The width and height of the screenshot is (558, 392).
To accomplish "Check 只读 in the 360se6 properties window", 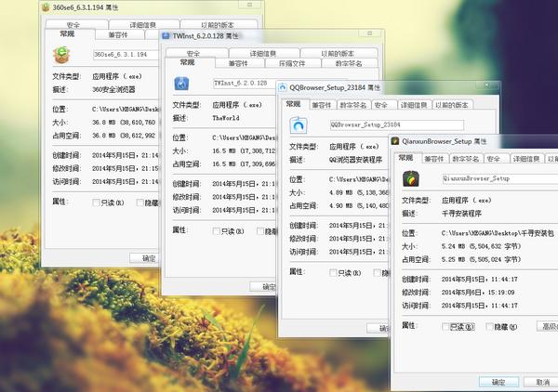I will pyautogui.click(x=96, y=203).
